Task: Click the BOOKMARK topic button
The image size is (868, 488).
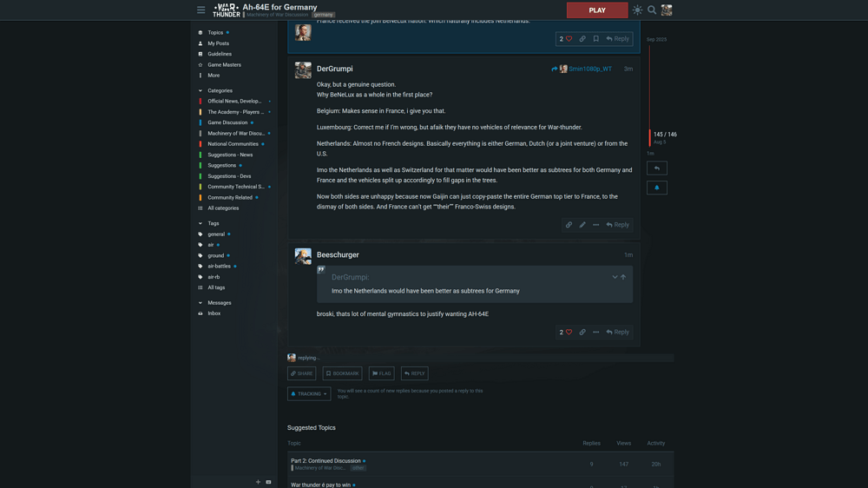Action: point(342,373)
